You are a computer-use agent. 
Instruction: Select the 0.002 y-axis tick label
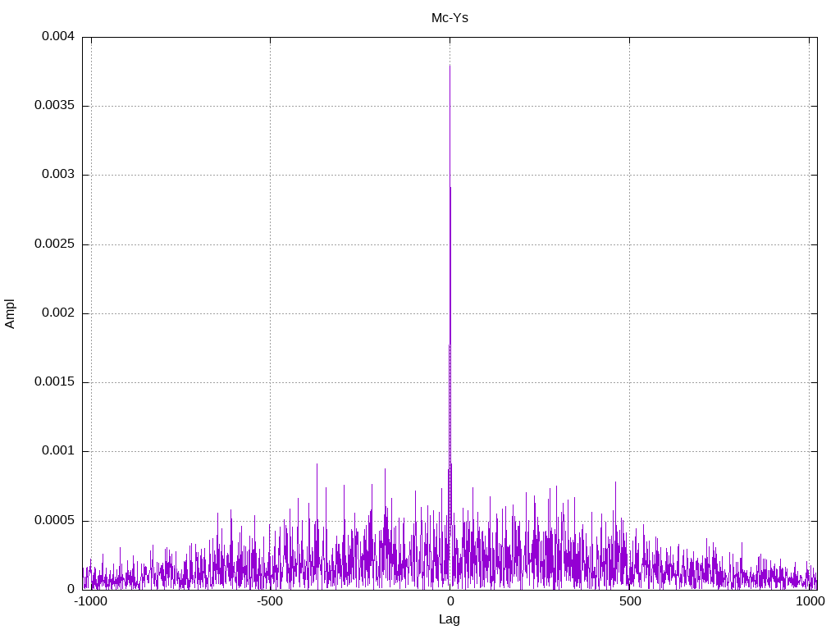[57, 313]
